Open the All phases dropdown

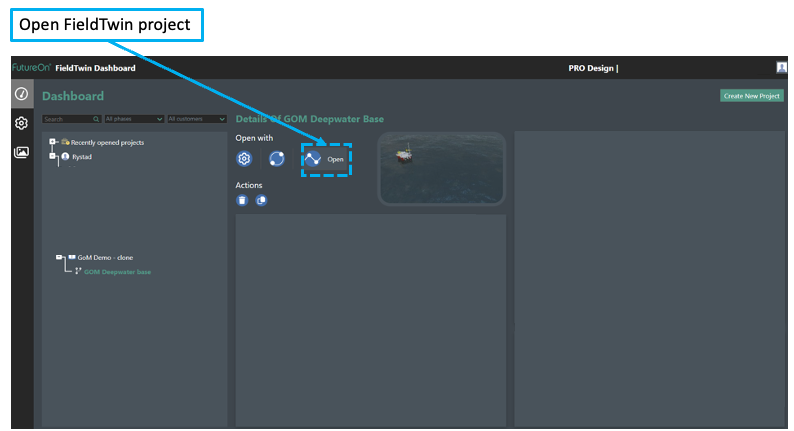pyautogui.click(x=134, y=119)
